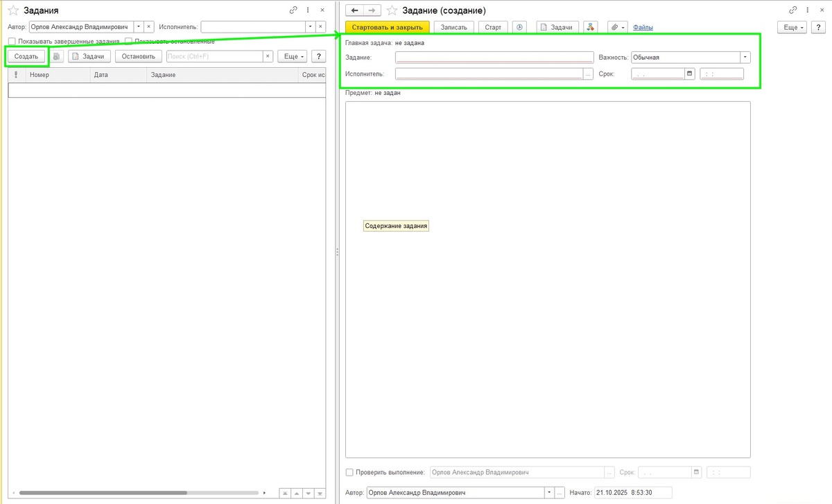Screen dimensions: 832x504
Task: Close the Задание (создание) form
Action: (822, 10)
